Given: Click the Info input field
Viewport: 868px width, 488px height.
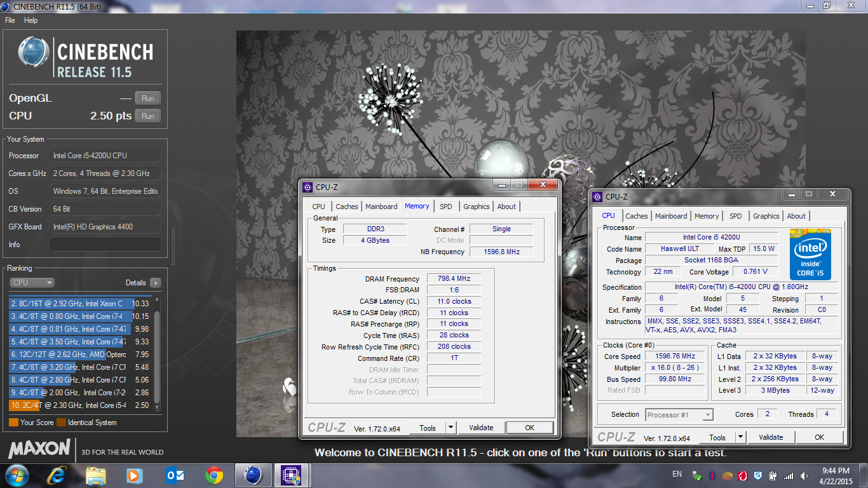Looking at the screenshot, I should [105, 245].
